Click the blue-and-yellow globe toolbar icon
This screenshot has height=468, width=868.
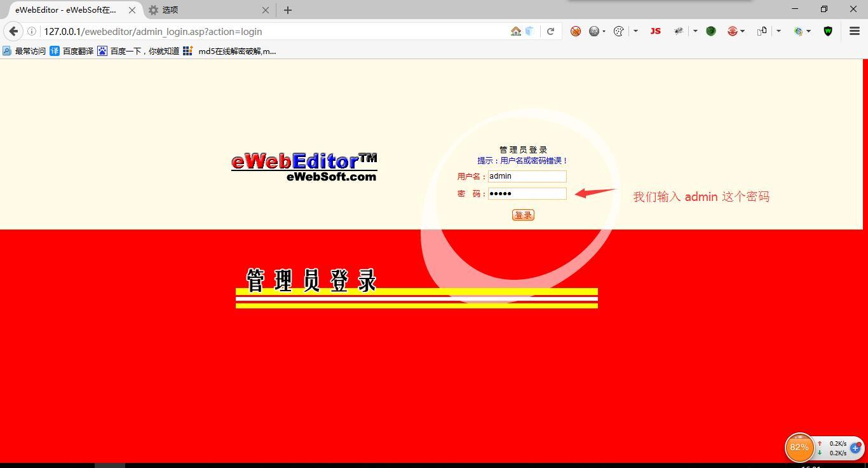click(x=799, y=31)
